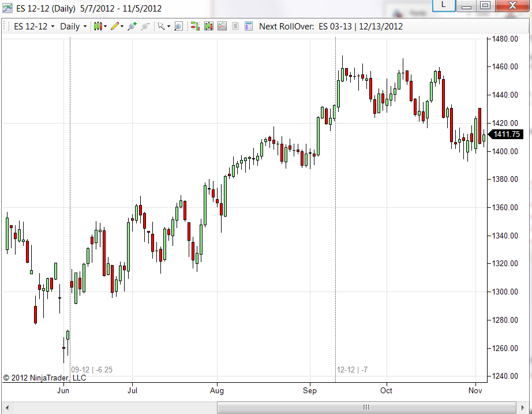Screen dimensions: 532x414
Task: Click the zoom in magnifier icon
Action: click(x=132, y=26)
